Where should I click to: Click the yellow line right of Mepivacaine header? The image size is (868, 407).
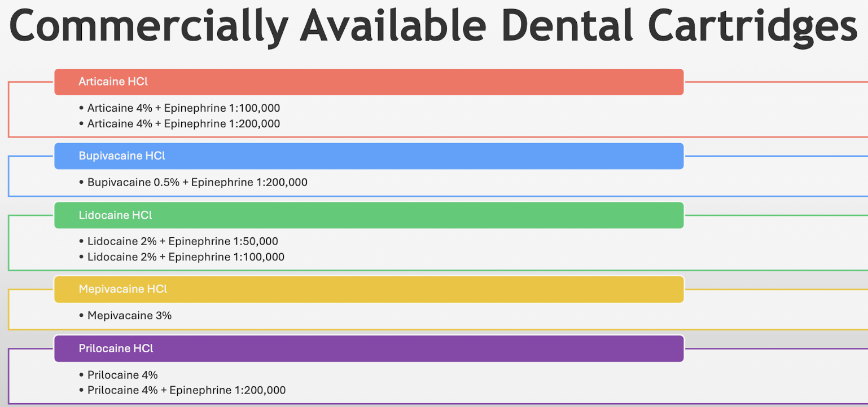776,289
